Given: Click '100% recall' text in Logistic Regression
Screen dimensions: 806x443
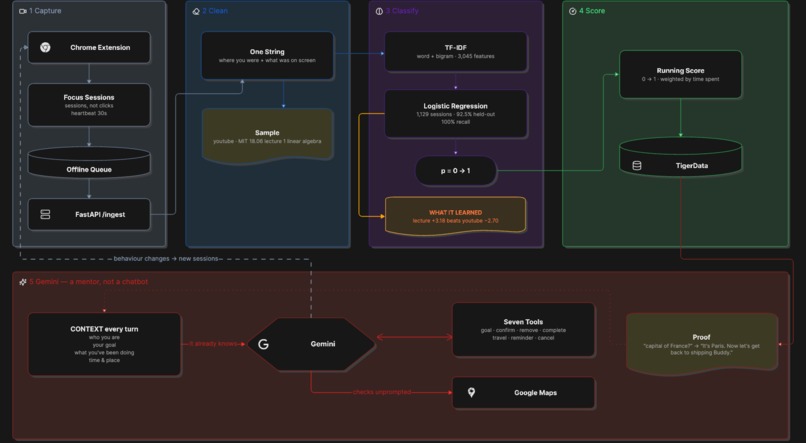Looking at the screenshot, I should tap(455, 122).
